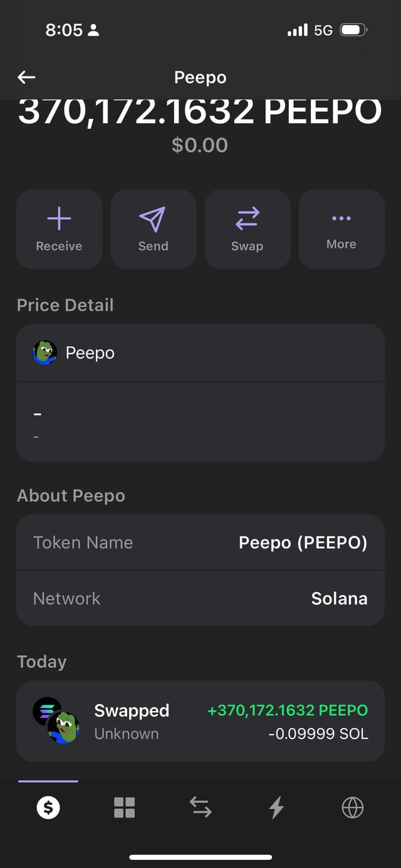
Task: Tap the Swap arrows icon
Action: click(247, 218)
